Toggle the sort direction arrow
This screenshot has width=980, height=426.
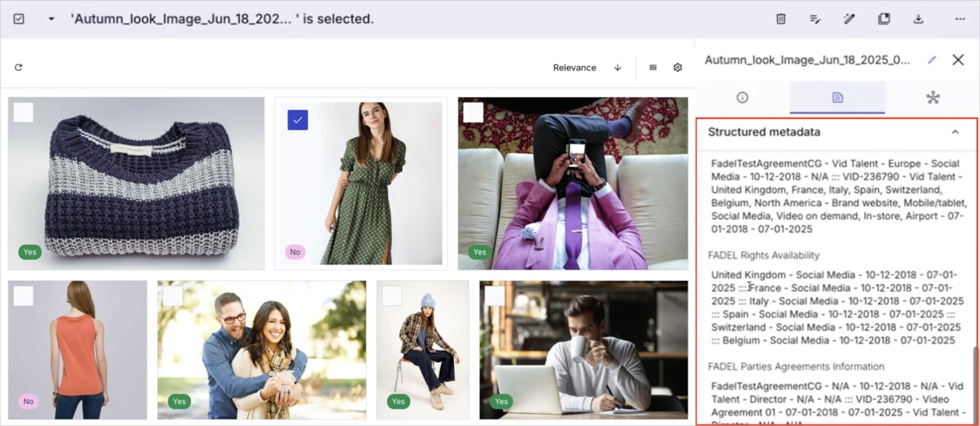click(617, 68)
